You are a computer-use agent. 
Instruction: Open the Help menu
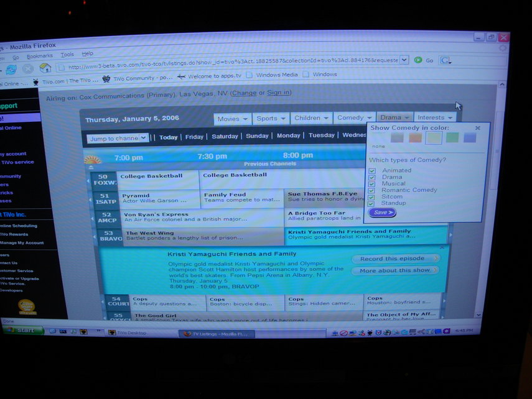tap(88, 53)
